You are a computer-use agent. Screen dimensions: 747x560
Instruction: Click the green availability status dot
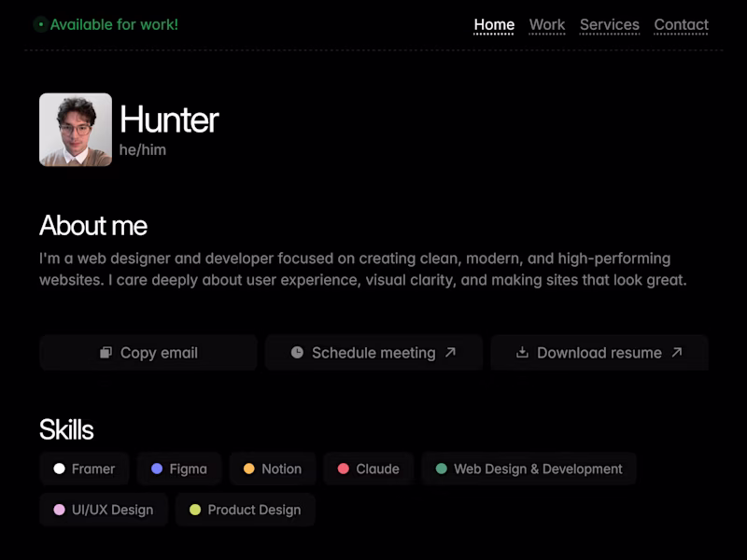coord(41,24)
